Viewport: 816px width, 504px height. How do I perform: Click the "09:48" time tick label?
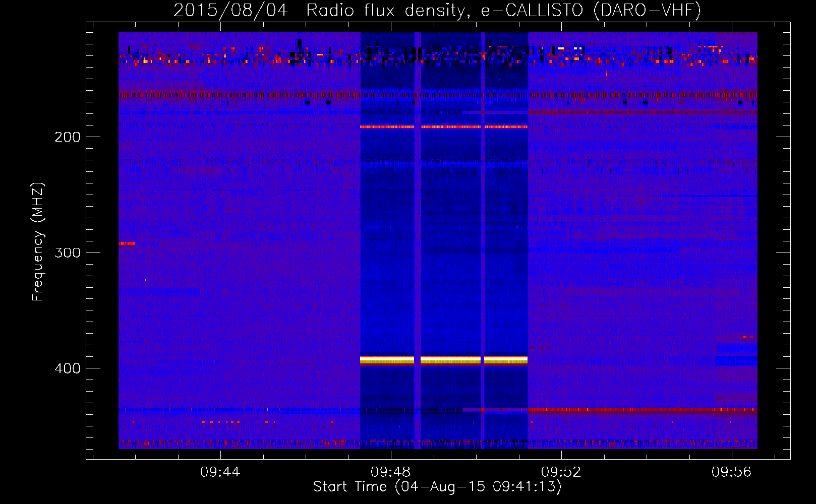(x=390, y=472)
